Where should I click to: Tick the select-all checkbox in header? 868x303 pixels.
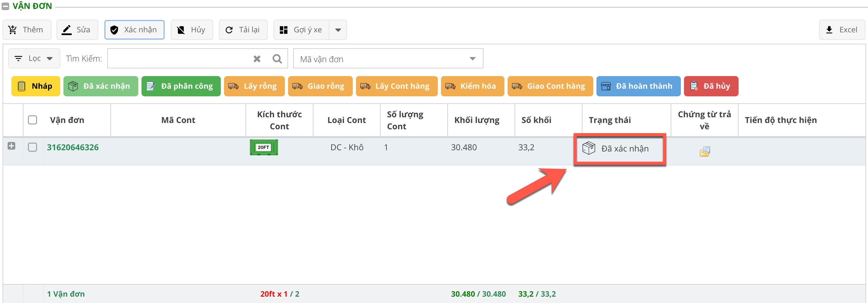point(33,120)
